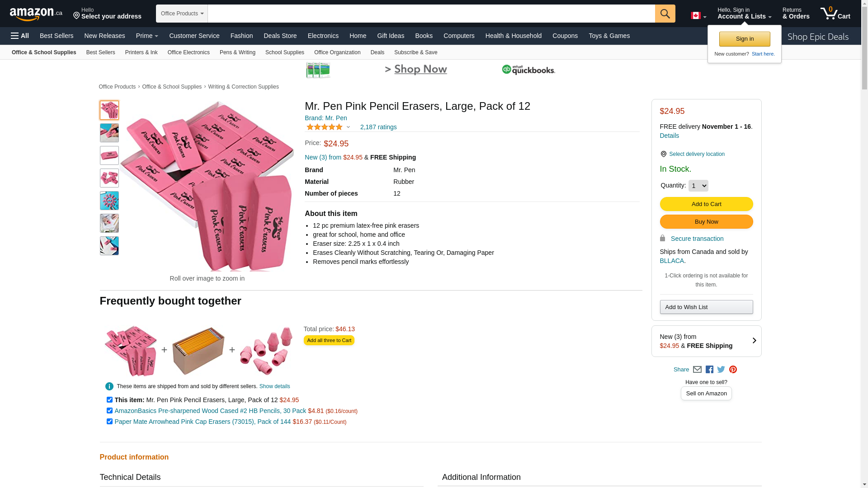Screen dimensions: 868x488
Task: Share on Twitter icon
Action: click(x=721, y=370)
